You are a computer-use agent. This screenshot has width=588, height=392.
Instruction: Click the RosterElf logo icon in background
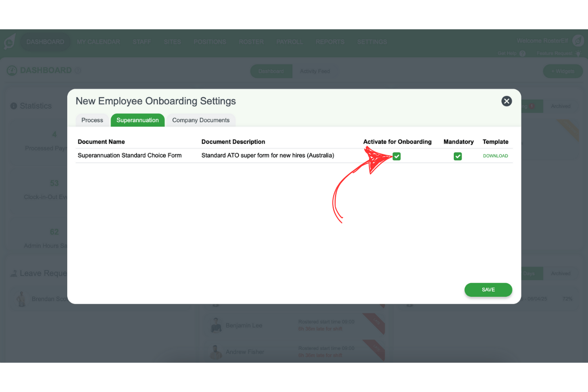(9, 42)
